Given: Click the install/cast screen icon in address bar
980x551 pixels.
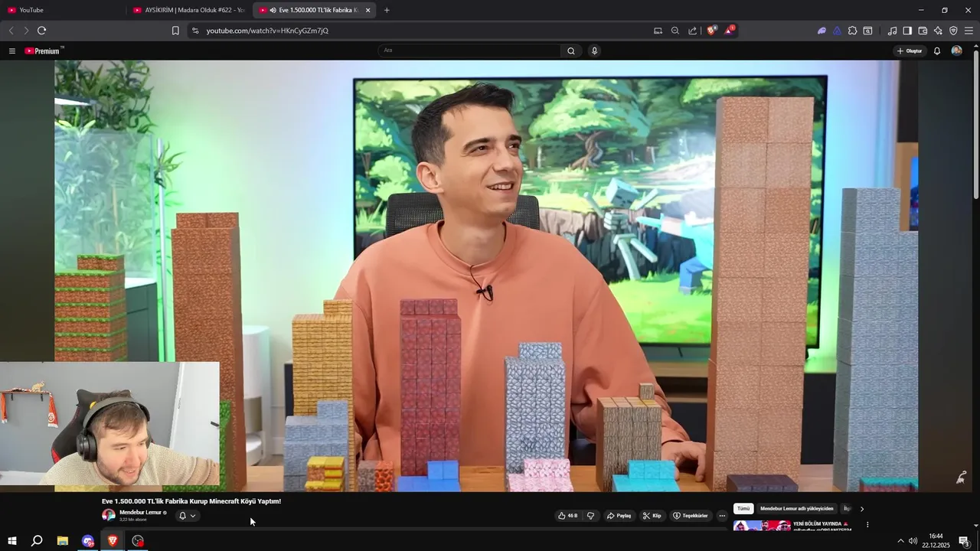Looking at the screenshot, I should point(658,31).
